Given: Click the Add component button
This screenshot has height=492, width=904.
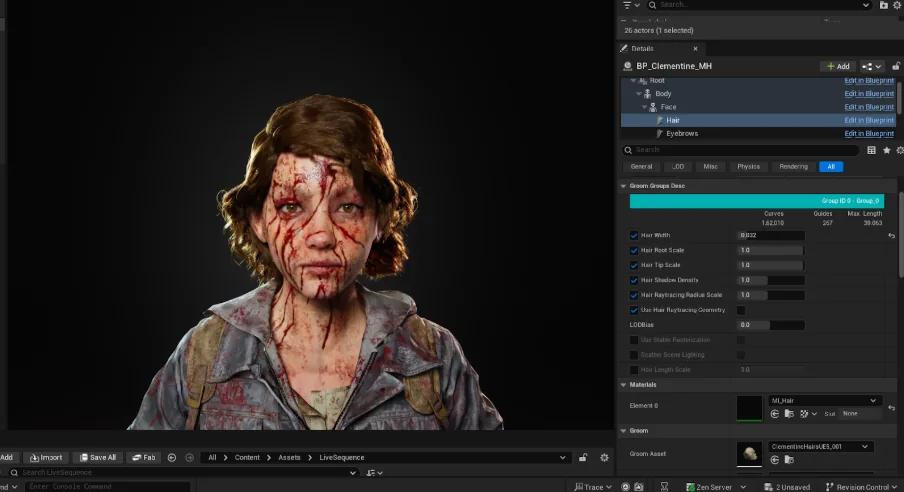Looking at the screenshot, I should 838,66.
